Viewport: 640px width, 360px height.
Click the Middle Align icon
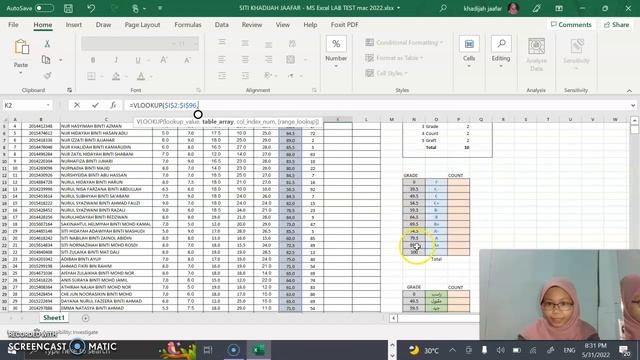tap(245, 42)
